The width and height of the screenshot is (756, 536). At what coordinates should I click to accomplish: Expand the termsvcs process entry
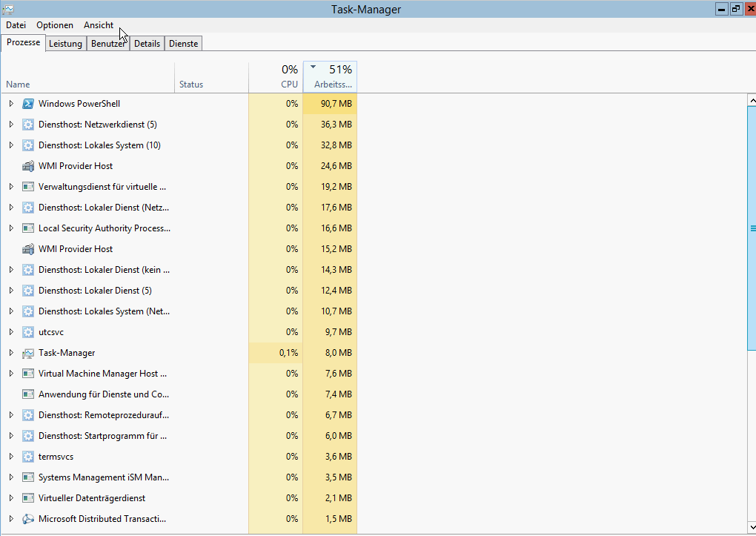tap(11, 456)
